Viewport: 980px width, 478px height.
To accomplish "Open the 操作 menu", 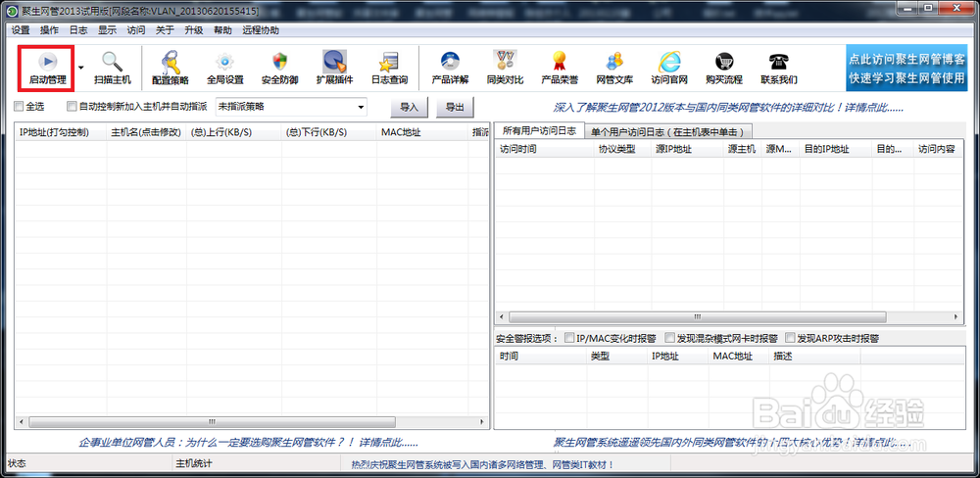I will click(49, 30).
